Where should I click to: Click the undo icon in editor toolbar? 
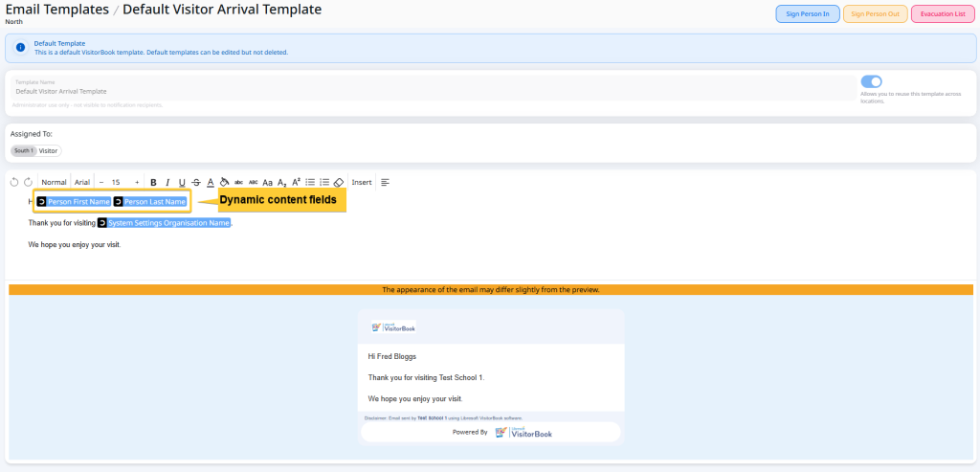point(14,182)
